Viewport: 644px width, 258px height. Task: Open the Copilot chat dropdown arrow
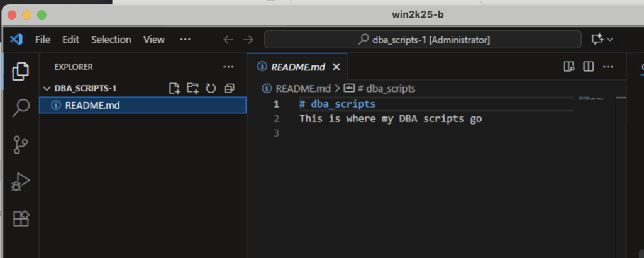tap(610, 40)
